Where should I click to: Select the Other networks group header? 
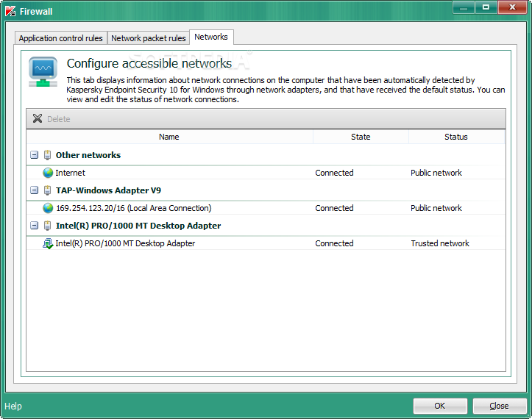(x=266, y=155)
